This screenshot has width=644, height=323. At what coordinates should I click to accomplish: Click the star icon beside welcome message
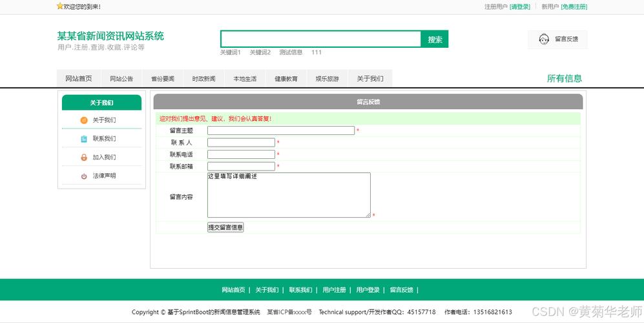click(x=60, y=6)
